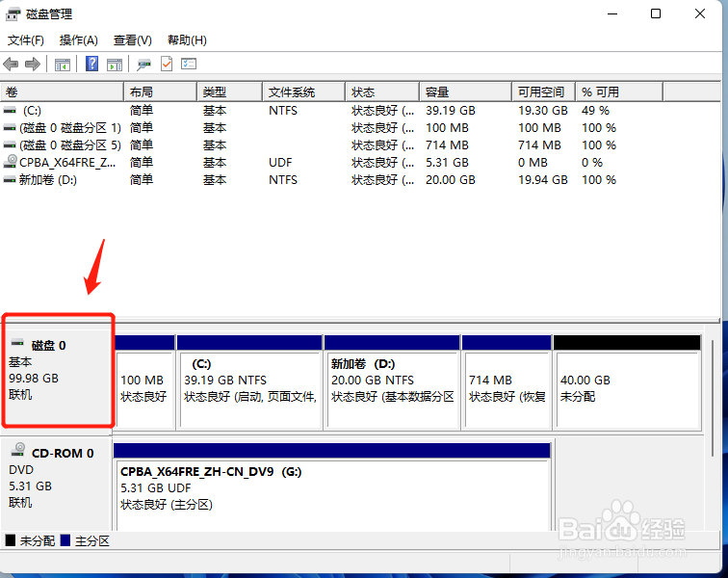Sort by the 容量 column header
This screenshot has width=728, height=578.
pyautogui.click(x=466, y=92)
